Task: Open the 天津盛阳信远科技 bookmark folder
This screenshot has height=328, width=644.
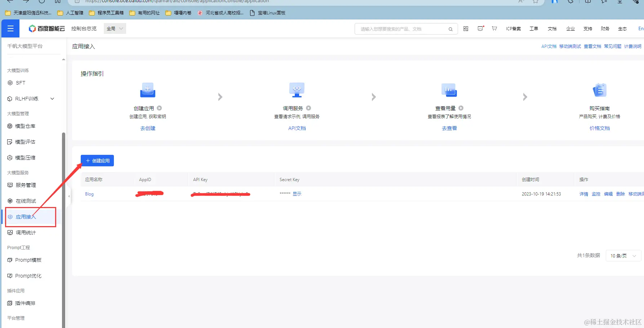Action: click(28, 13)
